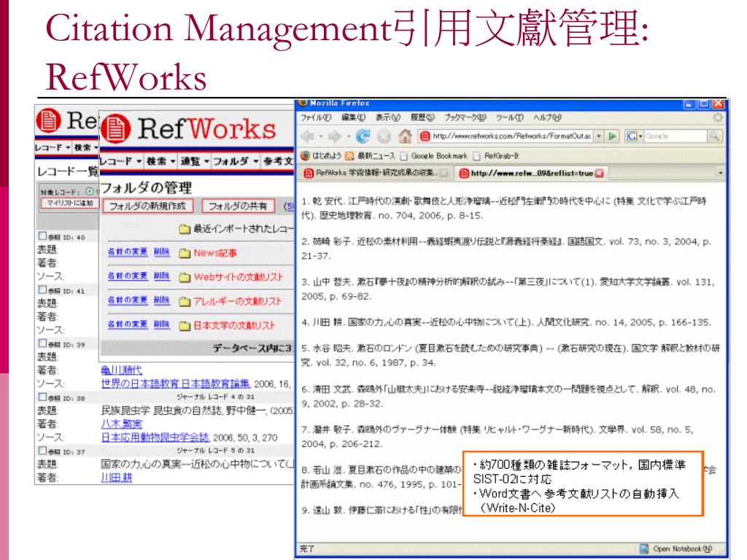
Task: Open the 履歴 menu in Firefox
Action: [x=422, y=117]
